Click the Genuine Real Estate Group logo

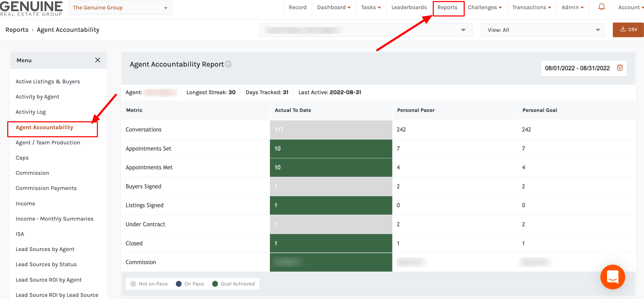point(31,8)
